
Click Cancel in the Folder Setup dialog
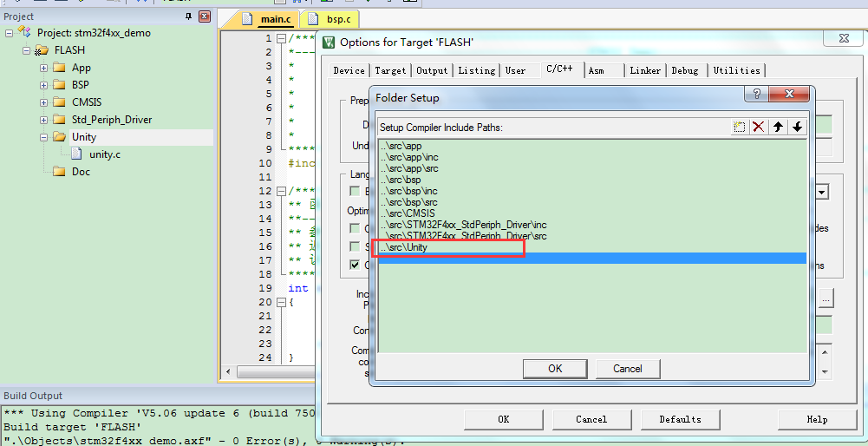click(627, 369)
